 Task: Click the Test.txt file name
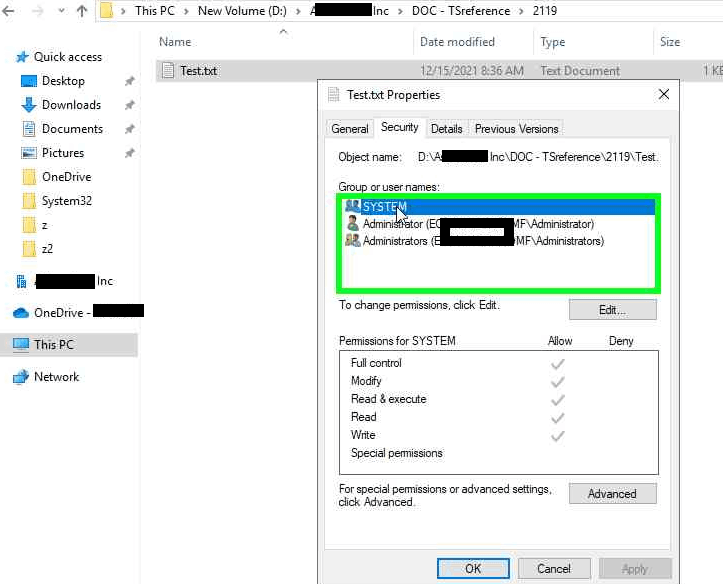tap(199, 71)
